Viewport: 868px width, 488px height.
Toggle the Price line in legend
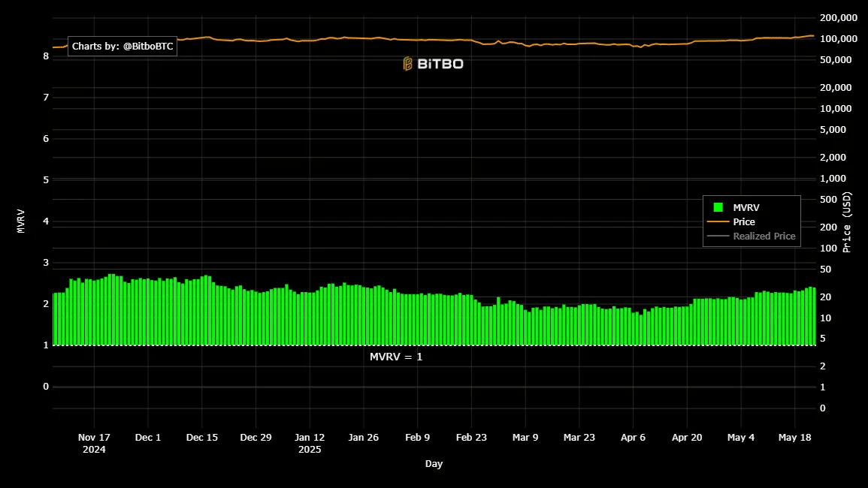tap(743, 222)
